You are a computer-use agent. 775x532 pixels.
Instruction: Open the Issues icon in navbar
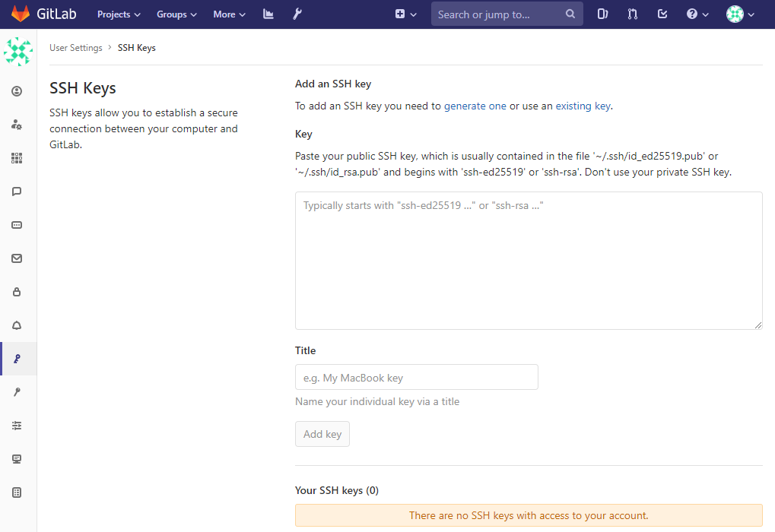(x=602, y=14)
